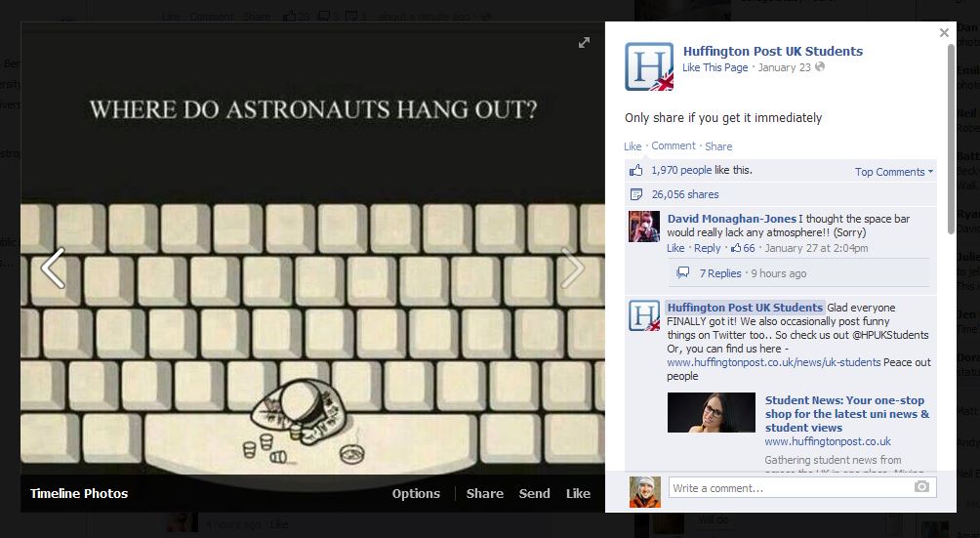
Task: Like David Monaghan-Jones's comment
Action: coord(675,248)
